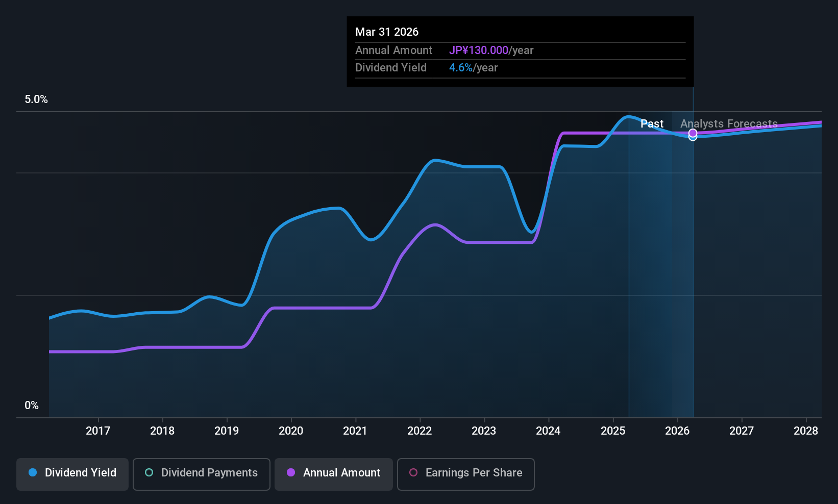Click the 4.6%/year dividend yield tooltip value

(x=473, y=68)
